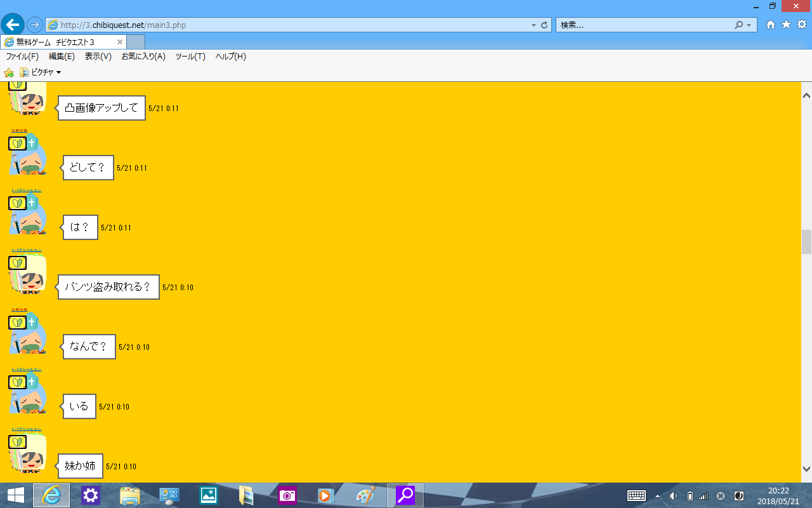Toggle the volume speaker icon in tray
Image resolution: width=812 pixels, height=508 pixels.
[674, 496]
